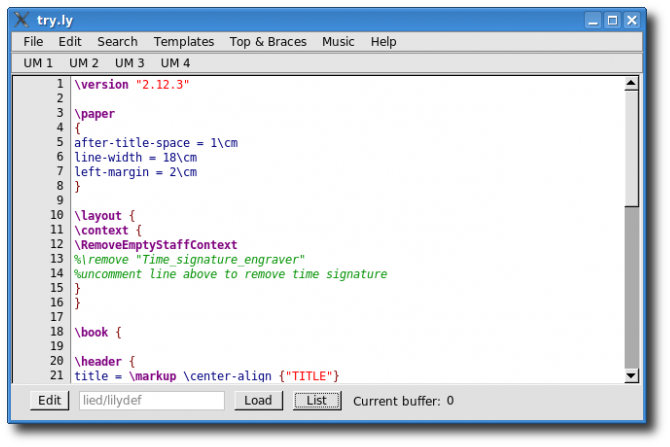
Task: Click the X window icon in title bar
Action: point(21,20)
